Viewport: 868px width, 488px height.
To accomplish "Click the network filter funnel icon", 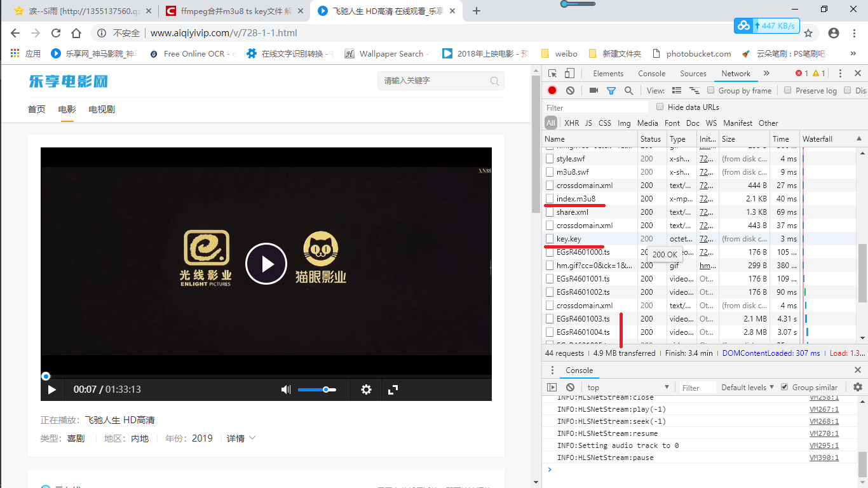I will pos(611,91).
